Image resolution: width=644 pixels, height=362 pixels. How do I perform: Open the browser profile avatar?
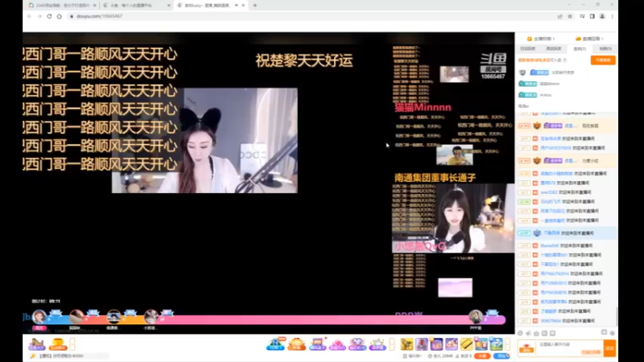coord(602,16)
